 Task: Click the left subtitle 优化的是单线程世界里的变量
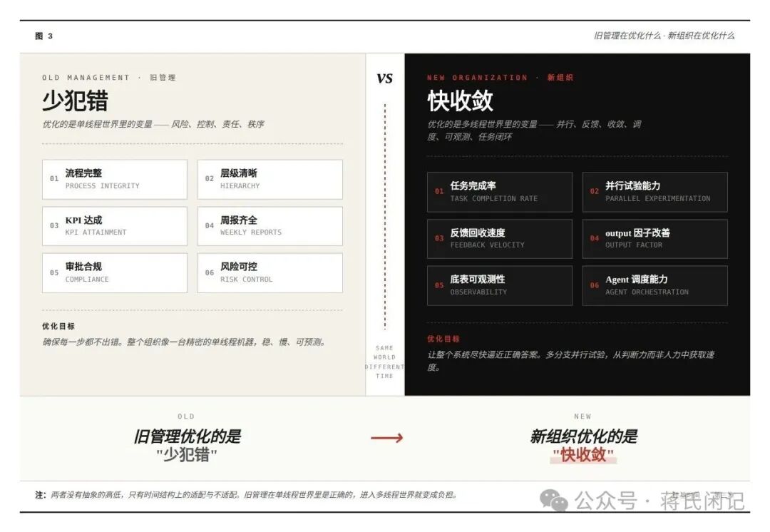[153, 124]
